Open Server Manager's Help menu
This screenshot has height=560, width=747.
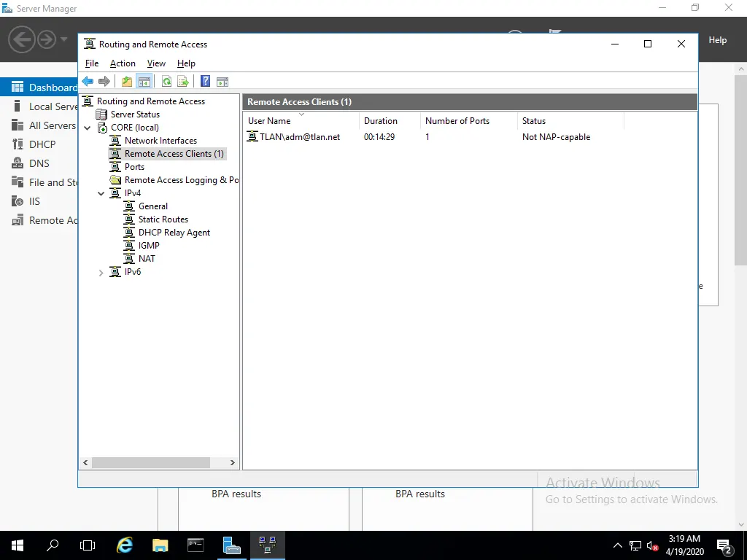point(718,40)
